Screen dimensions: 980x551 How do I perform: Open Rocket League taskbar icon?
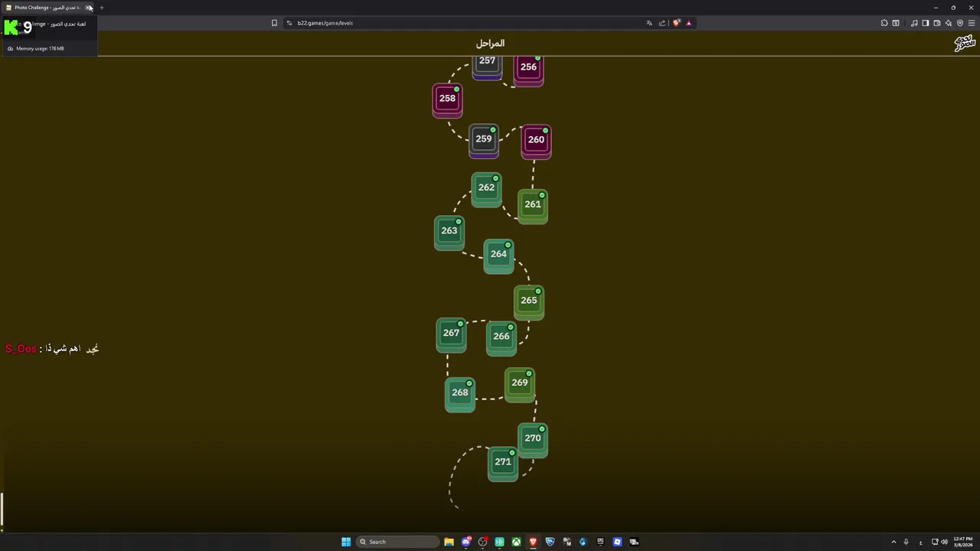click(x=550, y=542)
